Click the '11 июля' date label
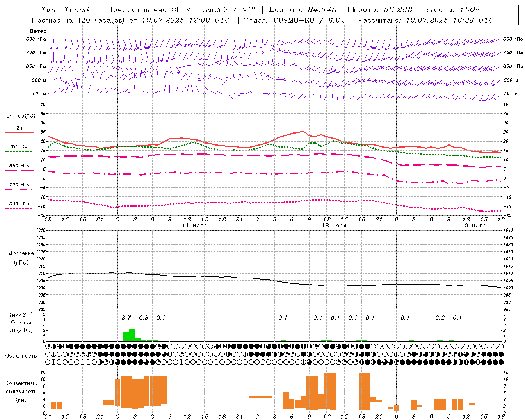The width and height of the screenshot is (525, 420). click(195, 226)
